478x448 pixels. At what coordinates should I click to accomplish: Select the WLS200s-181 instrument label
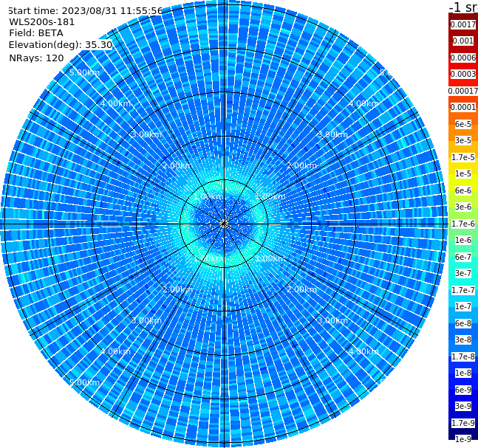[42, 22]
